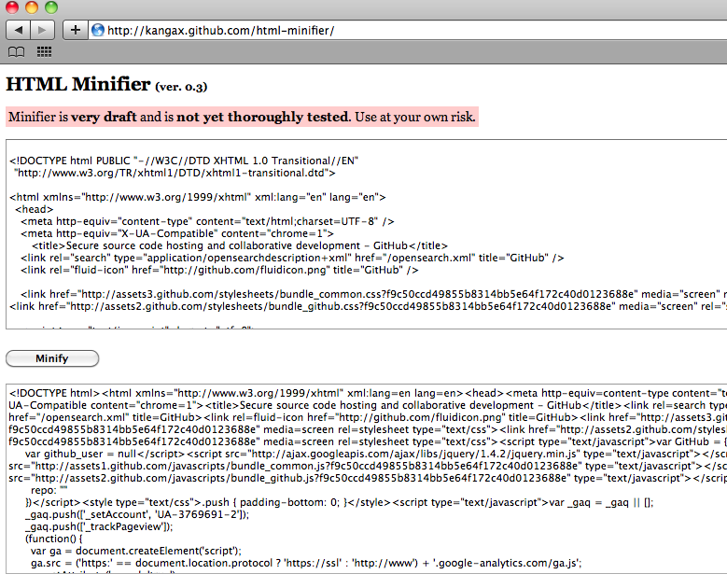This screenshot has width=727, height=588.
Task: Open Top Sites grid icon
Action: click(44, 52)
